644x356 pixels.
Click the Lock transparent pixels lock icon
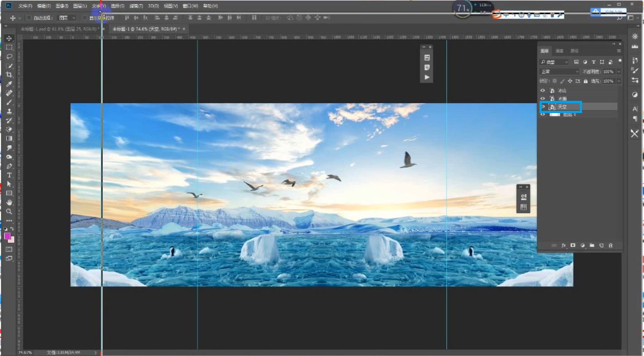(554, 81)
